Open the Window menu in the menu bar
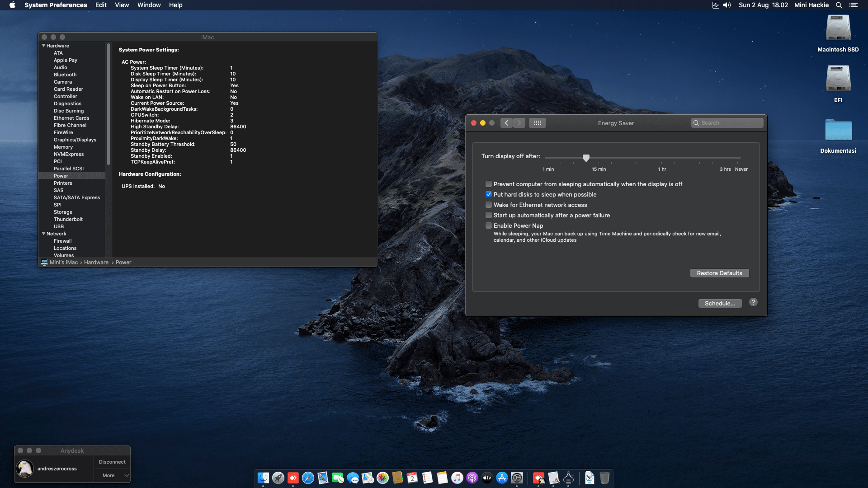Screen dimensions: 868x488 coord(149,5)
